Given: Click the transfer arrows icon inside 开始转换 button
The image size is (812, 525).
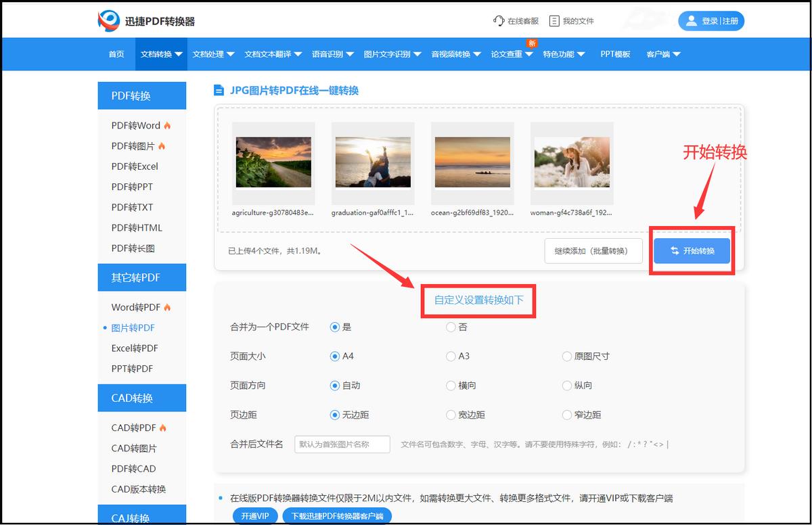Looking at the screenshot, I should pyautogui.click(x=675, y=250).
